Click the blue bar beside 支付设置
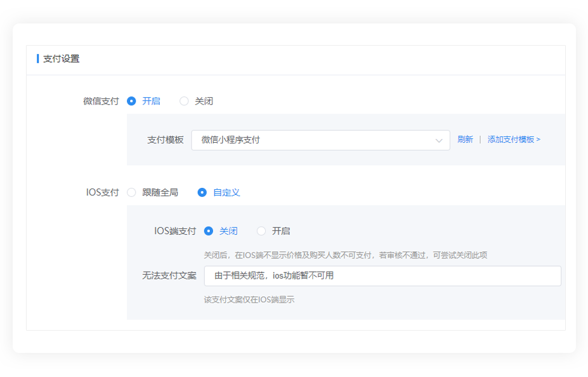The width and height of the screenshot is (588, 377). (38, 59)
